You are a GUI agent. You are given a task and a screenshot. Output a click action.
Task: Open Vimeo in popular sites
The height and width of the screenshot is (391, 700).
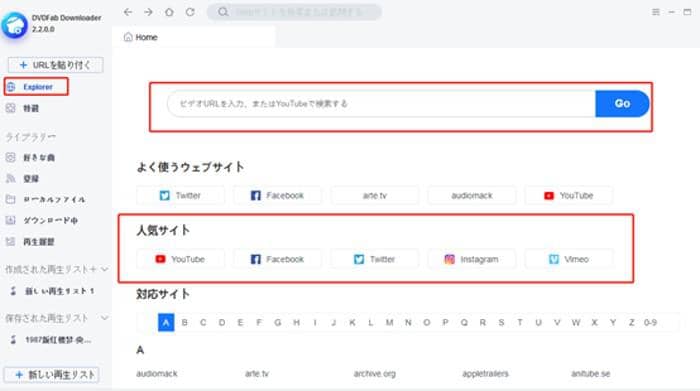pyautogui.click(x=569, y=259)
